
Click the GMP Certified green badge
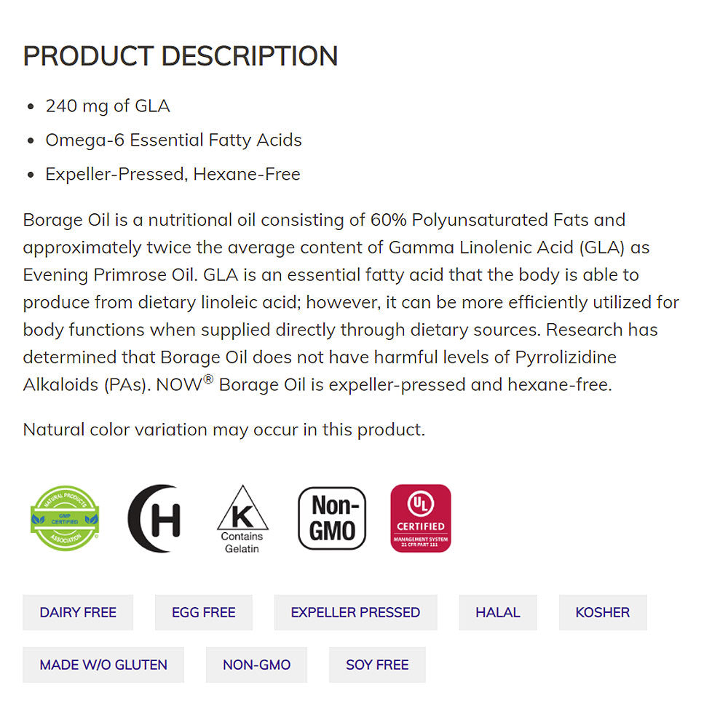(64, 518)
